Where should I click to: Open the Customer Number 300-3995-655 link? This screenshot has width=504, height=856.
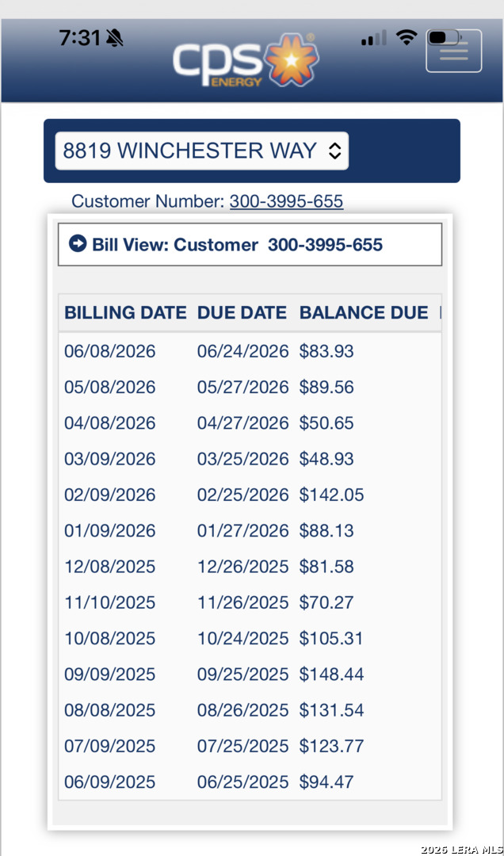[x=286, y=201]
